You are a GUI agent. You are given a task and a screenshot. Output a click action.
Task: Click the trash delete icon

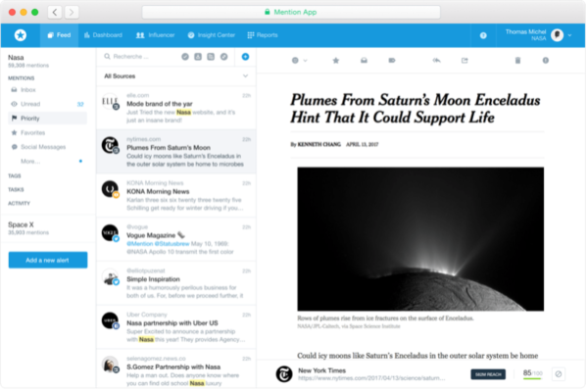click(517, 61)
